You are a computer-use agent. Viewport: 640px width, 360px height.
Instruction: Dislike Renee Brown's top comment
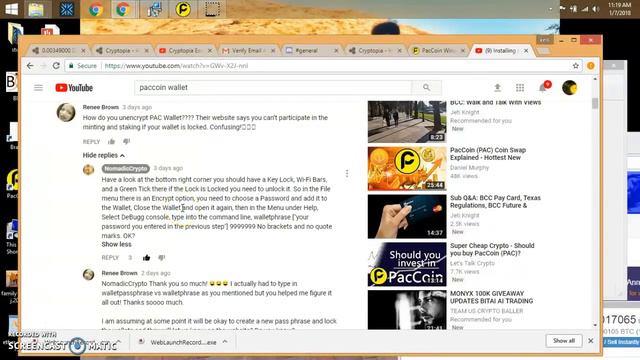coord(126,142)
